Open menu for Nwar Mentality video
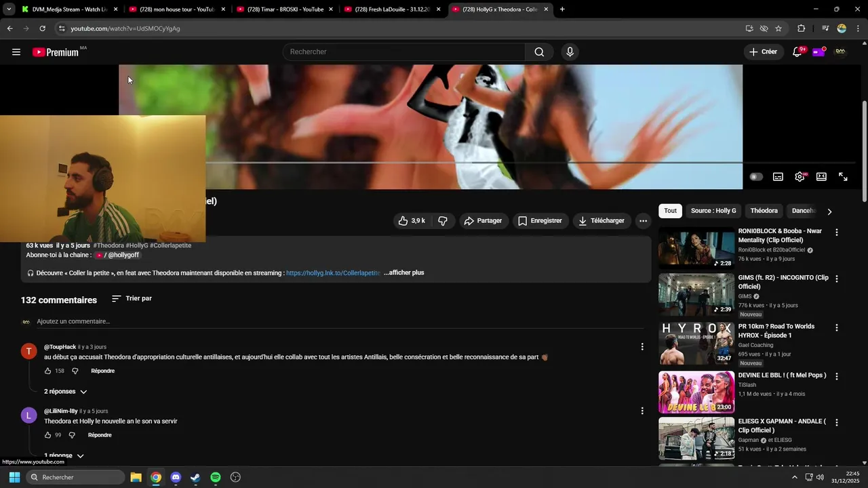868x488 pixels. coord(836,232)
